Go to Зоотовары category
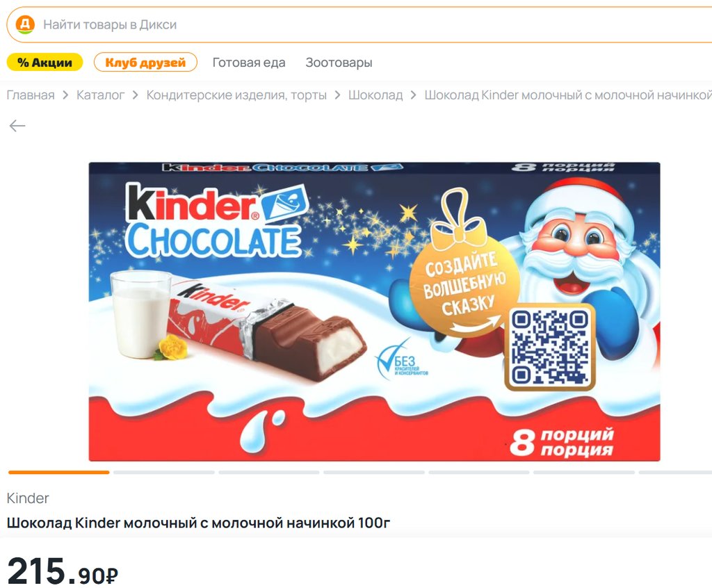712x588 pixels. [x=339, y=62]
